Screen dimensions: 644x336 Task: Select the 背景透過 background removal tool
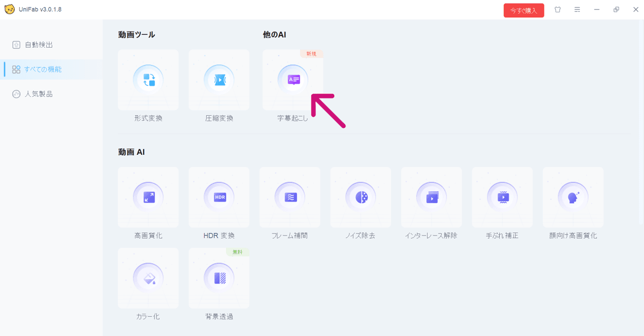pyautogui.click(x=219, y=278)
